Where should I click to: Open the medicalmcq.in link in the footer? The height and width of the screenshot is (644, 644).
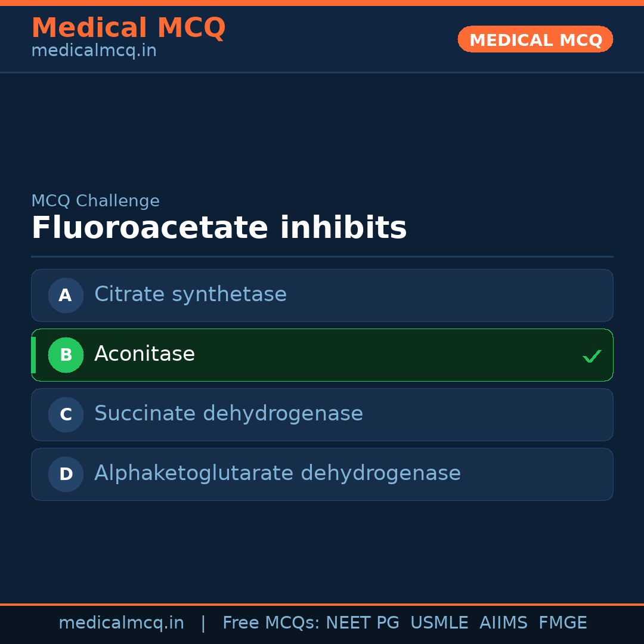pyautogui.click(x=121, y=623)
